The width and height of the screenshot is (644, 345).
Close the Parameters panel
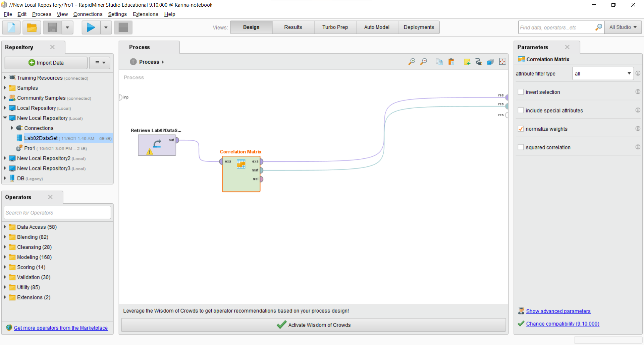(x=567, y=47)
